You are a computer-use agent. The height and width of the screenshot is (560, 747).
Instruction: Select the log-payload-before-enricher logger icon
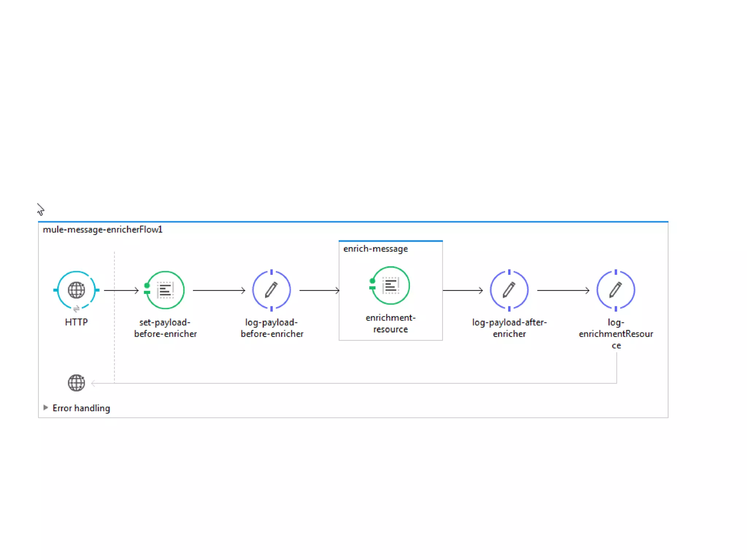271,290
